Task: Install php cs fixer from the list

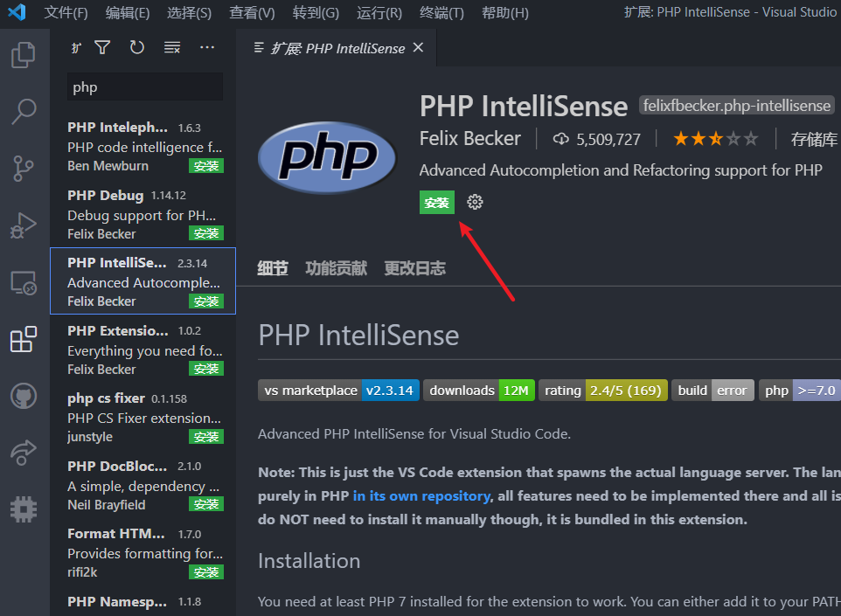Action: (206, 437)
